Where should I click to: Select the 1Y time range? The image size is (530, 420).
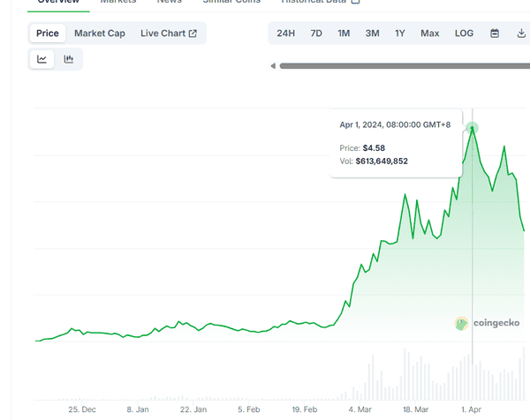[x=400, y=34]
